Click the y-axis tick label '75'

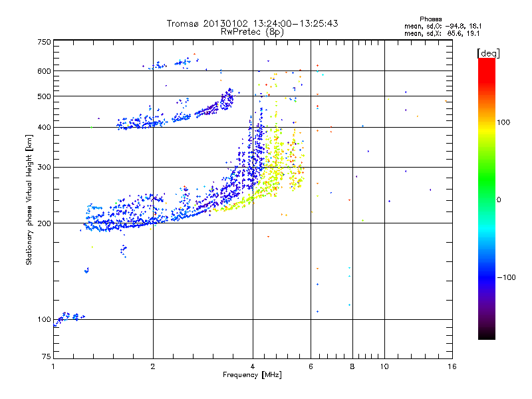tap(47, 356)
